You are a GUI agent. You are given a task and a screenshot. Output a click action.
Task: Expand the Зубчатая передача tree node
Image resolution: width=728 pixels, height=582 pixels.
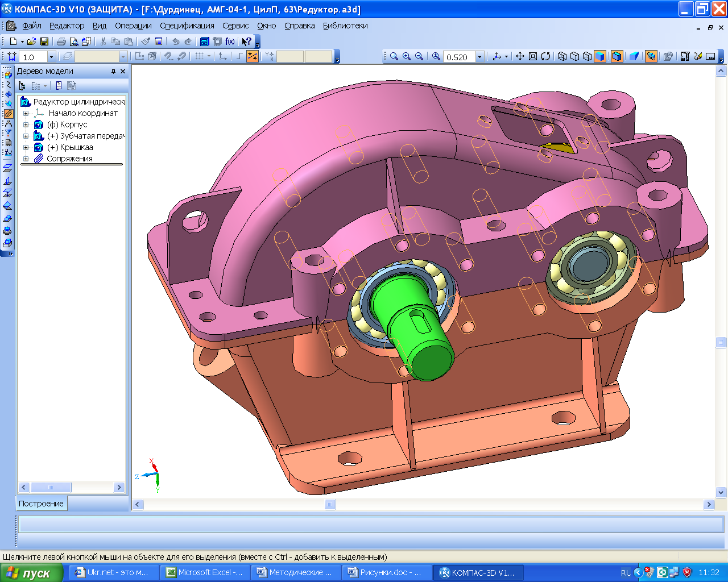[x=26, y=136]
